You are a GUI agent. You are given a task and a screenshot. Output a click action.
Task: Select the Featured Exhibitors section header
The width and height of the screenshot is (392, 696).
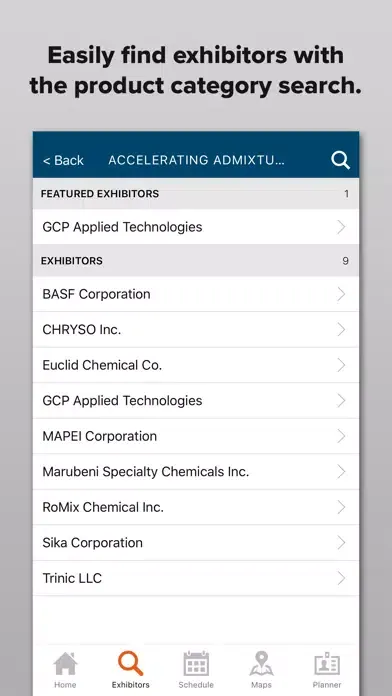click(196, 194)
